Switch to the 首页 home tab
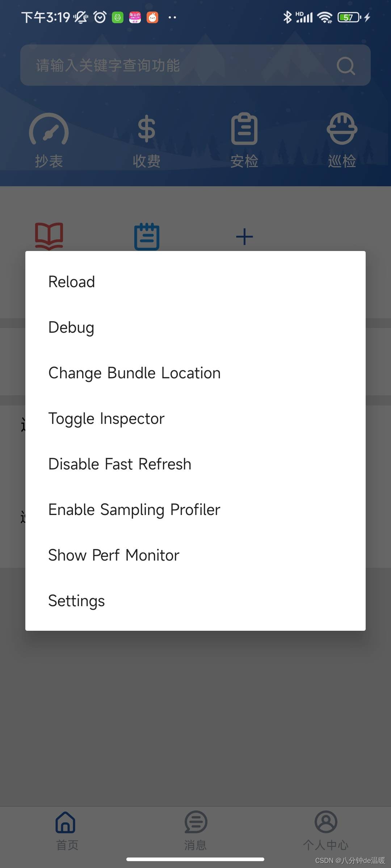 66,831
